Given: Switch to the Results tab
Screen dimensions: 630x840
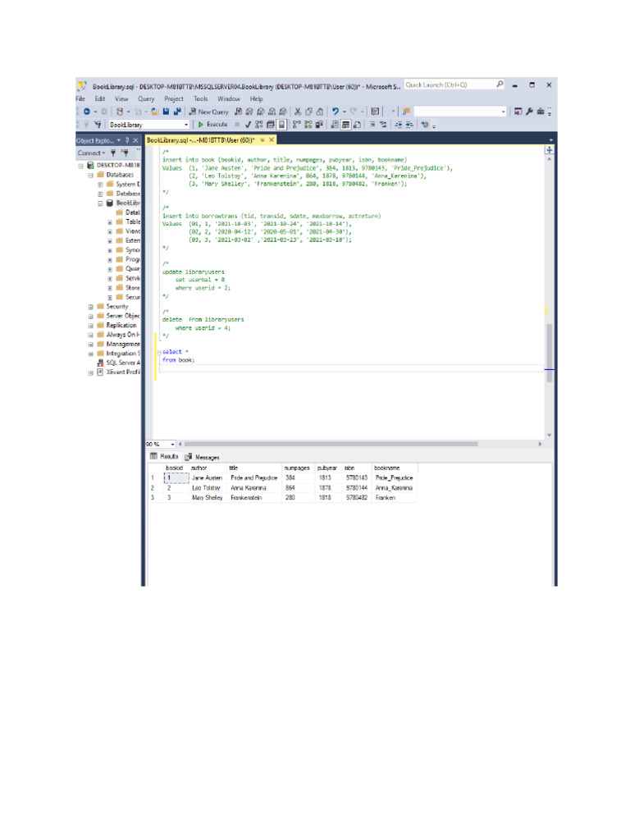Looking at the screenshot, I should 164,456.
